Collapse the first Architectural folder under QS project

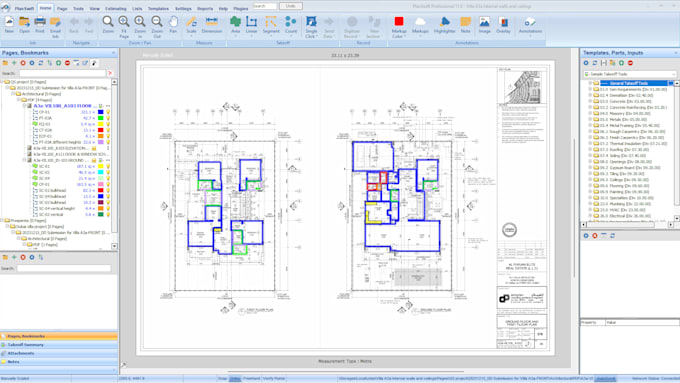click(x=13, y=94)
